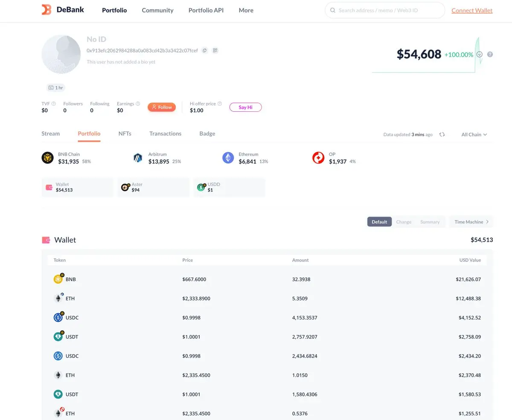512x420 pixels.
Task: Click the Aster protocol icon
Action: 125,187
